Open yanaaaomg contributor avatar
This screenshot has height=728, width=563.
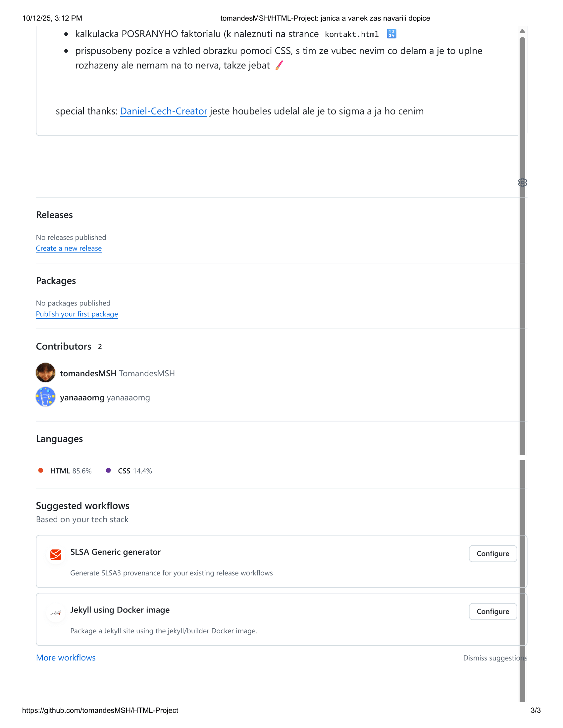46,397
